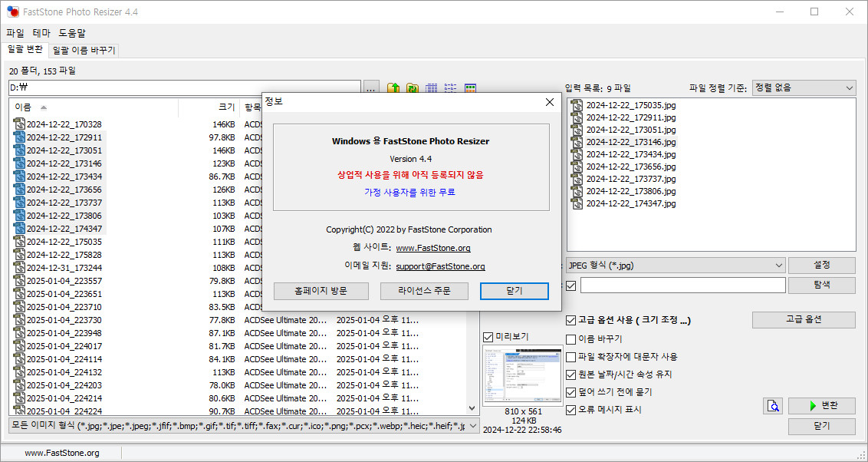Screen dimensions: 868x462
Task: Click file icon of 2025-01-04_224017
Action: pos(19,345)
